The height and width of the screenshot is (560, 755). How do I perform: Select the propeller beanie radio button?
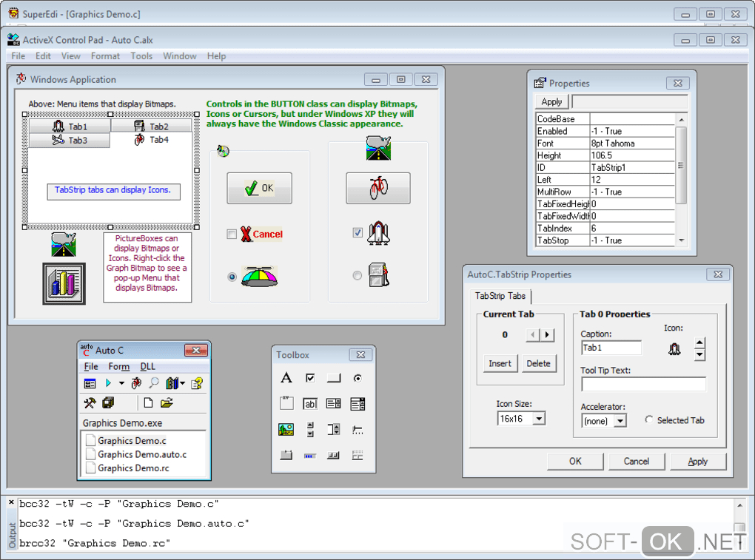(232, 277)
